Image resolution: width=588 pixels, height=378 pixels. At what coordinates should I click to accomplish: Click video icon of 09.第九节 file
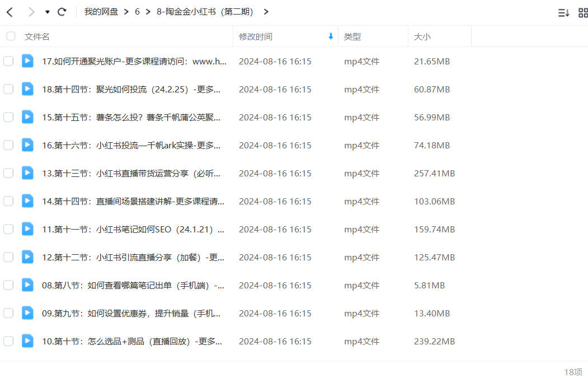point(27,312)
